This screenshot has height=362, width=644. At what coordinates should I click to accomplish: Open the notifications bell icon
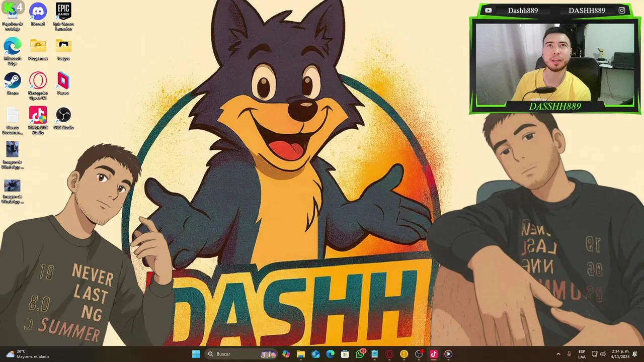635,354
